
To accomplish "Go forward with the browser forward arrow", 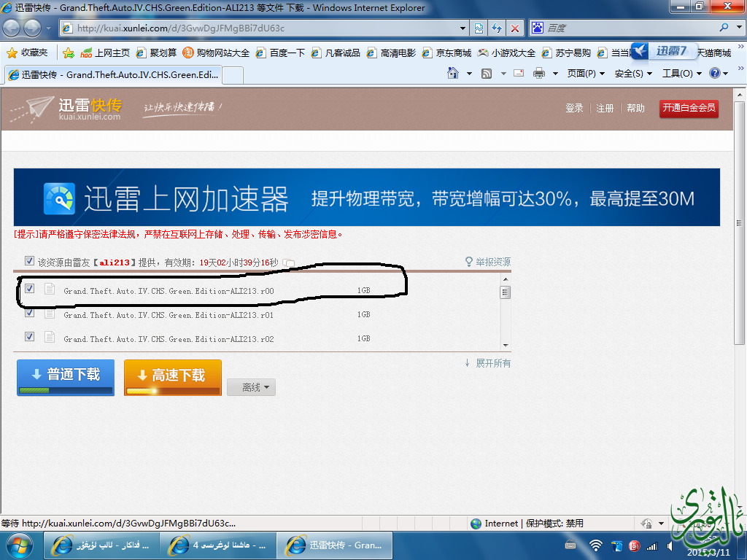I will click(32, 28).
